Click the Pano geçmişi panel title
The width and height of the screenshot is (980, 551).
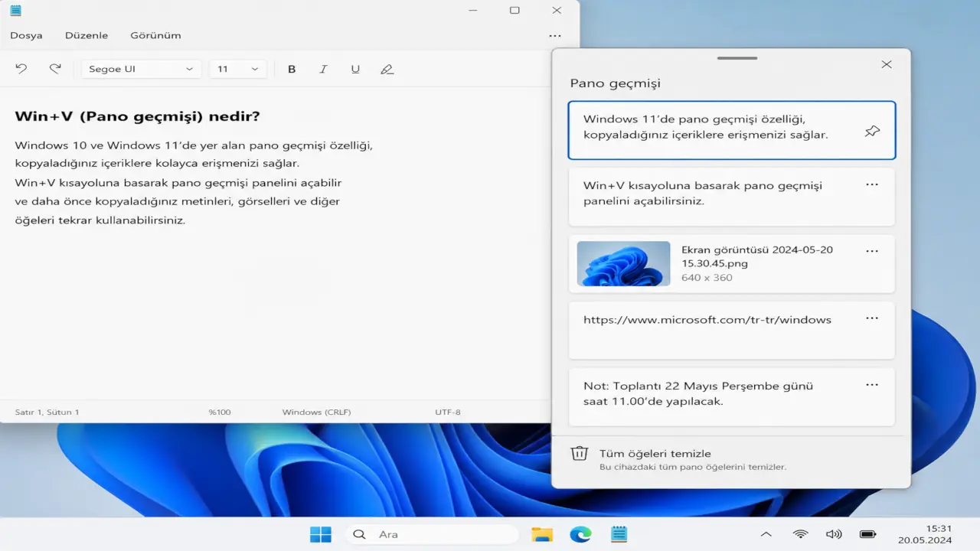(615, 83)
